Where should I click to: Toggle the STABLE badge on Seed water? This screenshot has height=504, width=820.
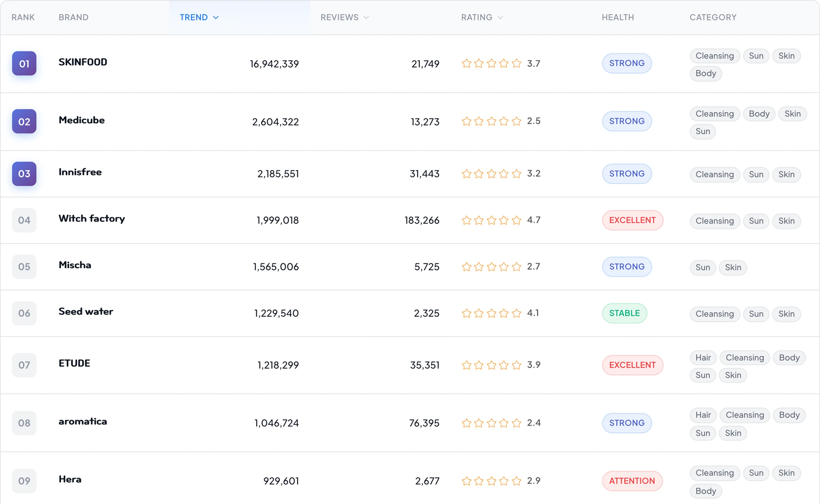coord(624,313)
